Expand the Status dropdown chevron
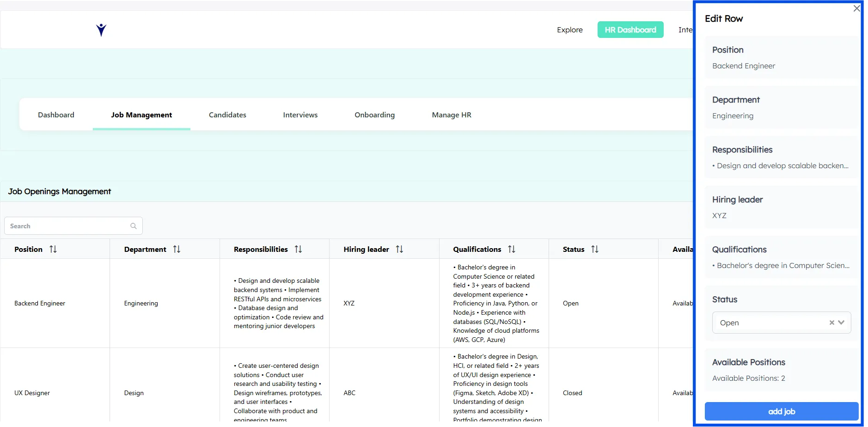The width and height of the screenshot is (868, 427). [842, 323]
